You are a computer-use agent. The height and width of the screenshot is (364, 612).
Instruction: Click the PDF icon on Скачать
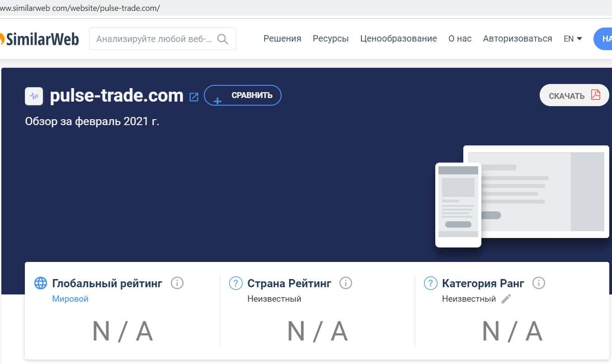coord(596,95)
